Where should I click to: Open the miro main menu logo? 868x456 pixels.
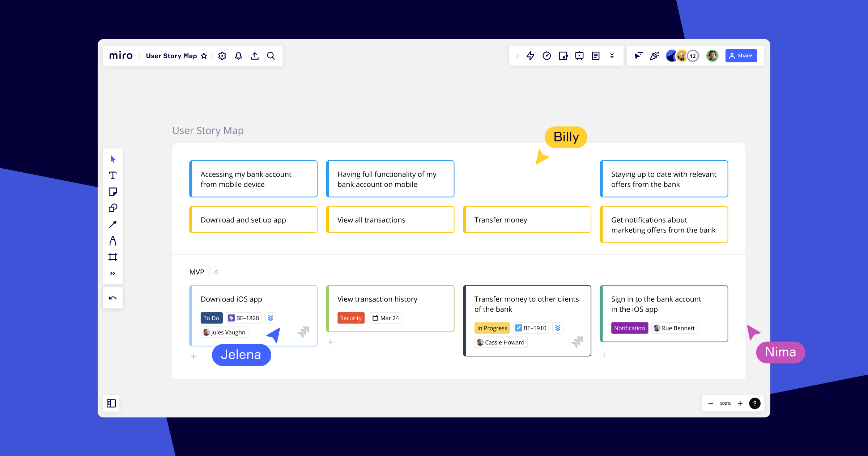pyautogui.click(x=121, y=55)
